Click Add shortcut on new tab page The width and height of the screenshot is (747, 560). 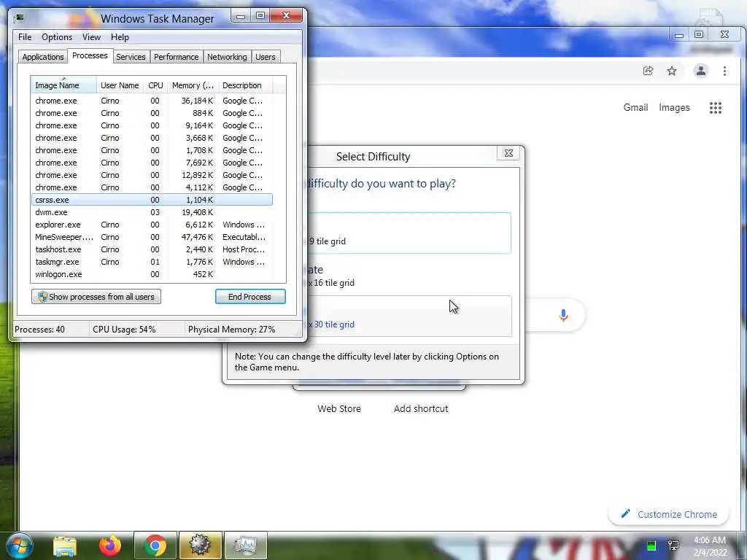click(421, 408)
